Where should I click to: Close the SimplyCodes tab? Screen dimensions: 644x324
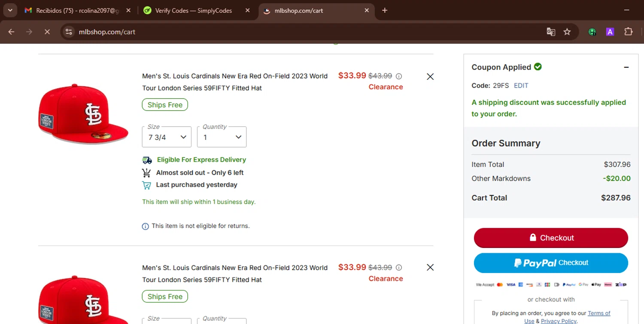coord(247,10)
